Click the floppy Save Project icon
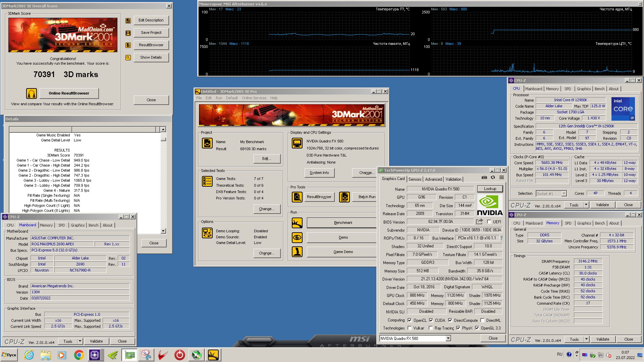The height and width of the screenshot is (362, 644). tap(128, 33)
